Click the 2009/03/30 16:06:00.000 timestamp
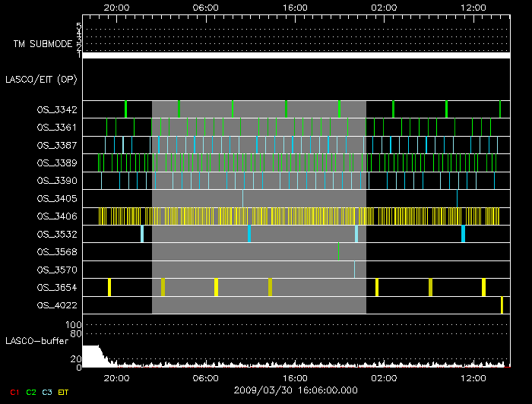The height and width of the screenshot is (404, 532). point(296,390)
